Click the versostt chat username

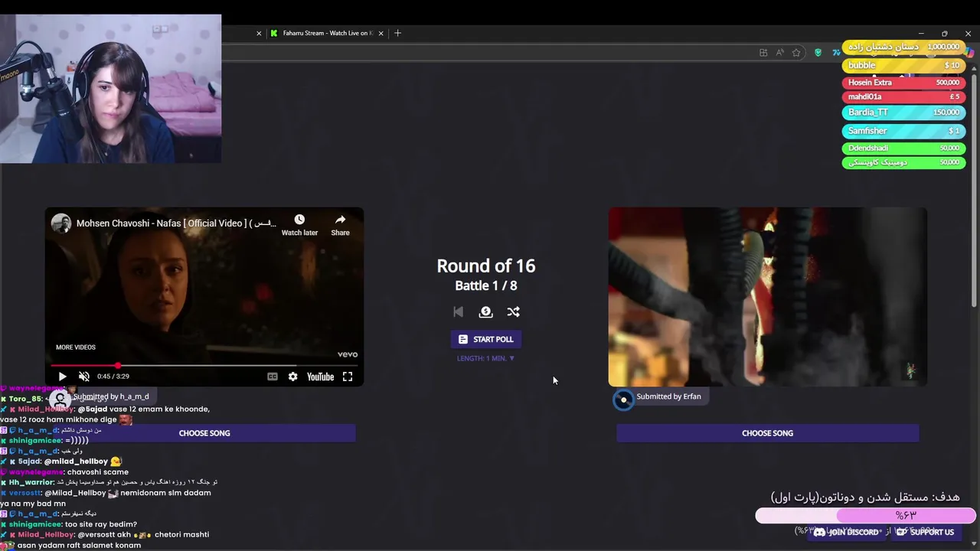click(x=24, y=493)
